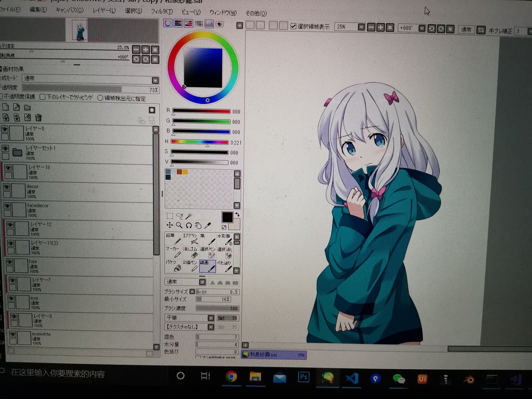Pick the magic wand selection tool
The width and height of the screenshot is (532, 399).
pyautogui.click(x=189, y=216)
